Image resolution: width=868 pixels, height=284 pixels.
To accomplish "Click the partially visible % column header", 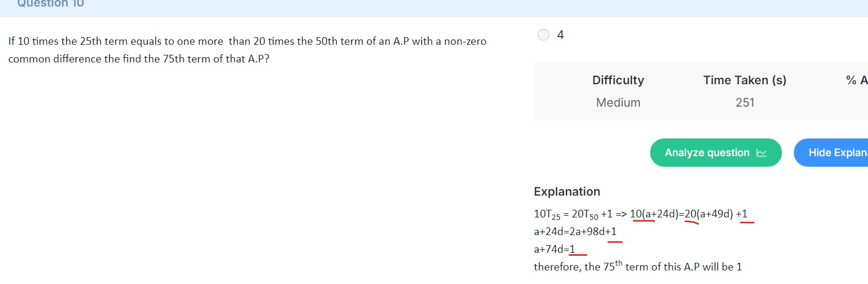I will (x=857, y=80).
